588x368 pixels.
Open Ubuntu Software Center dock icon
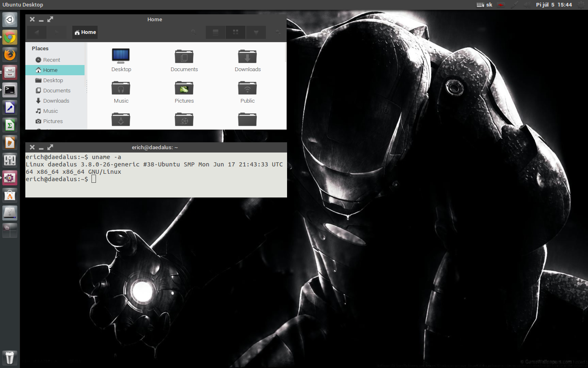(10, 195)
